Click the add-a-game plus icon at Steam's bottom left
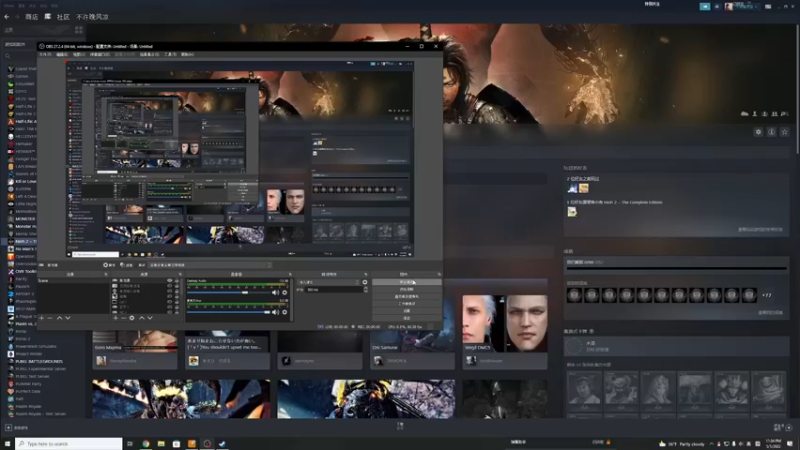Viewport: 800px width, 450px height. coord(8,428)
